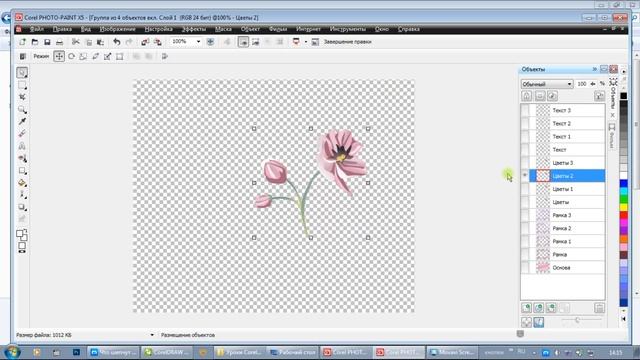The image size is (640, 360).
Task: Select the Distort mode icon
Action: (107, 56)
